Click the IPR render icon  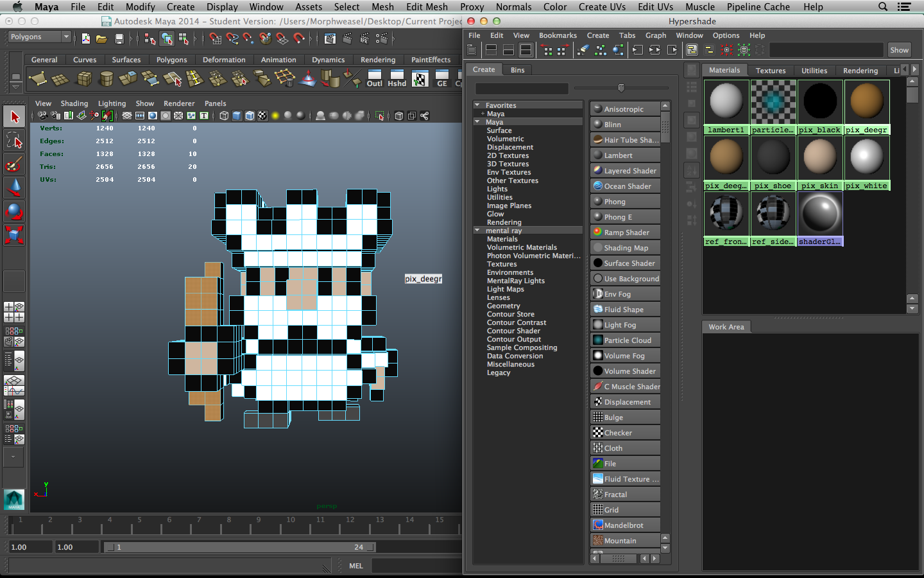click(364, 39)
